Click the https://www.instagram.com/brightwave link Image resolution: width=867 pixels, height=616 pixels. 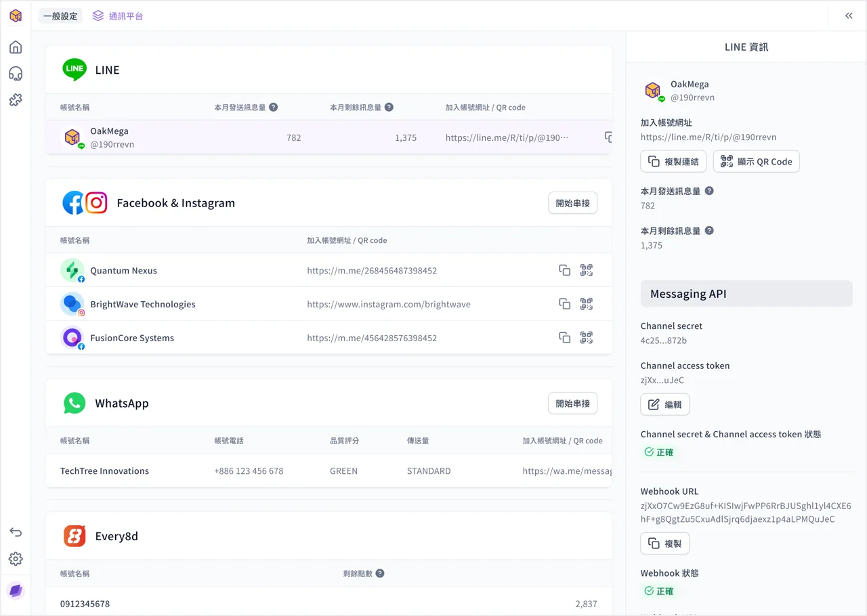click(389, 304)
